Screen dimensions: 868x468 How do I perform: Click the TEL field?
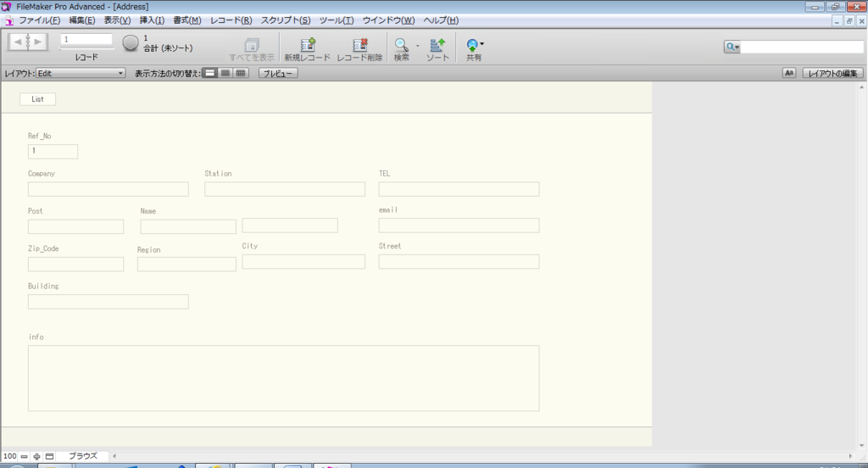point(459,189)
